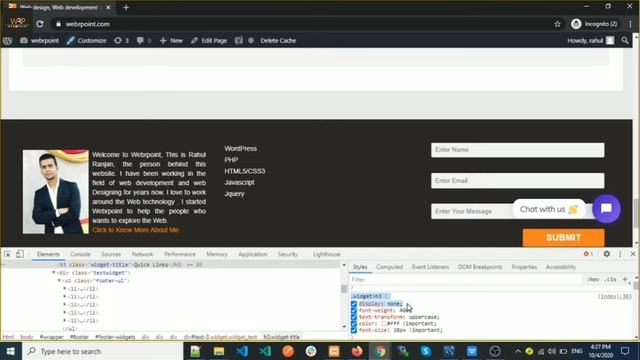The width and height of the screenshot is (640, 360).
Task: Toggle the :hov element state button
Action: [593, 280]
